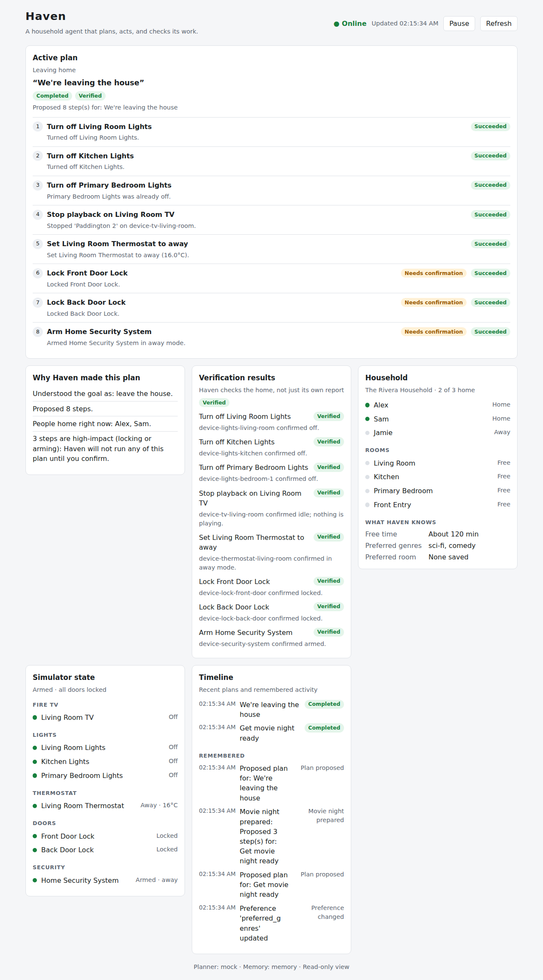Click Verified badge for Arm Home Security System

(329, 632)
